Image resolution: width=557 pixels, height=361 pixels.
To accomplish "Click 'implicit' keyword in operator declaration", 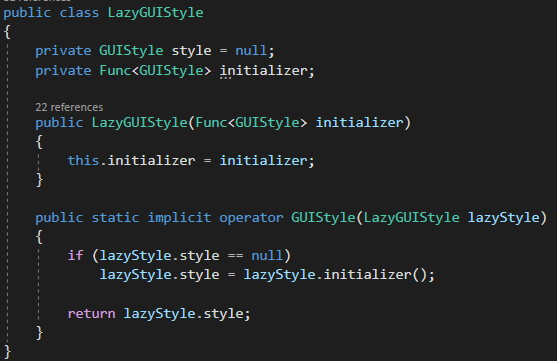I will pos(179,217).
